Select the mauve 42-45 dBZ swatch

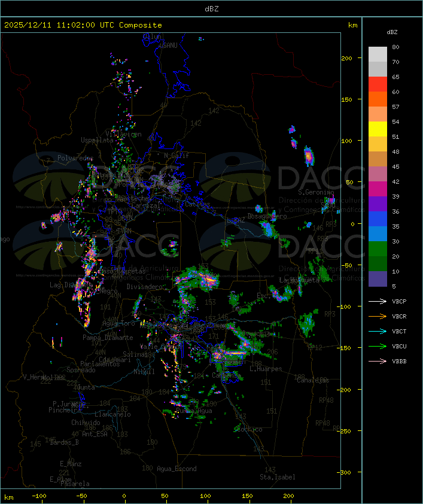tap(378, 174)
